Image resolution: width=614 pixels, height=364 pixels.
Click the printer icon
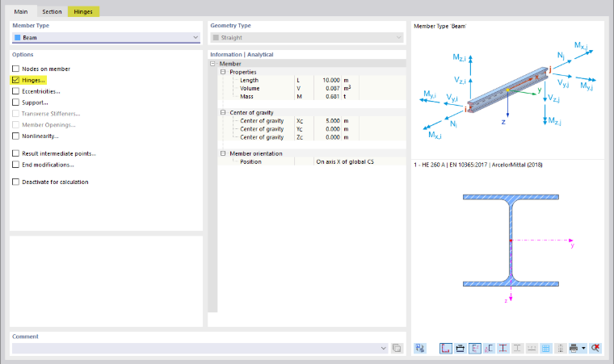pos(574,348)
